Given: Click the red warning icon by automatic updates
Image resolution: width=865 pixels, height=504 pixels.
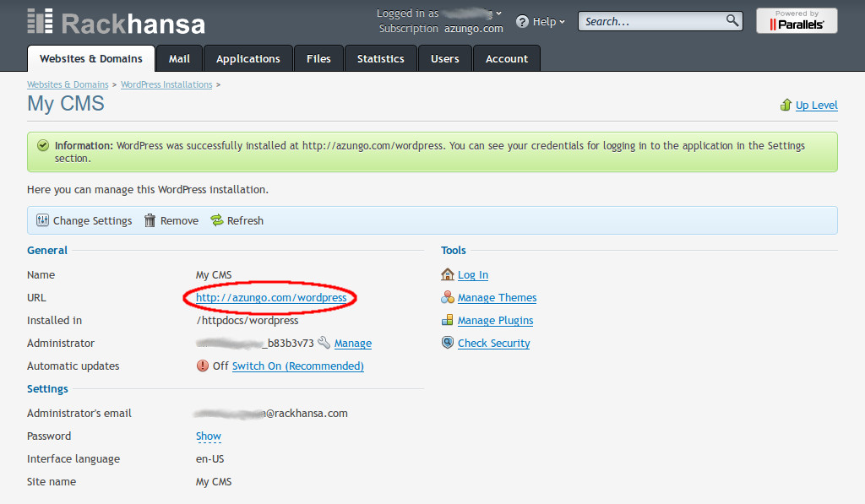Looking at the screenshot, I should tap(203, 366).
